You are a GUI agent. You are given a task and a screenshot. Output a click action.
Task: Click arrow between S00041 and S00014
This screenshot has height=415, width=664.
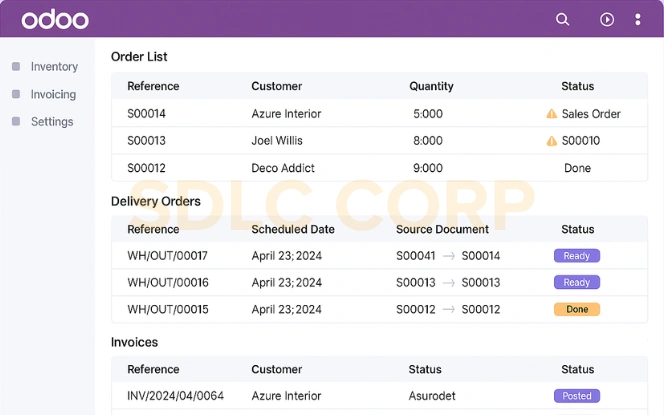pyautogui.click(x=448, y=256)
